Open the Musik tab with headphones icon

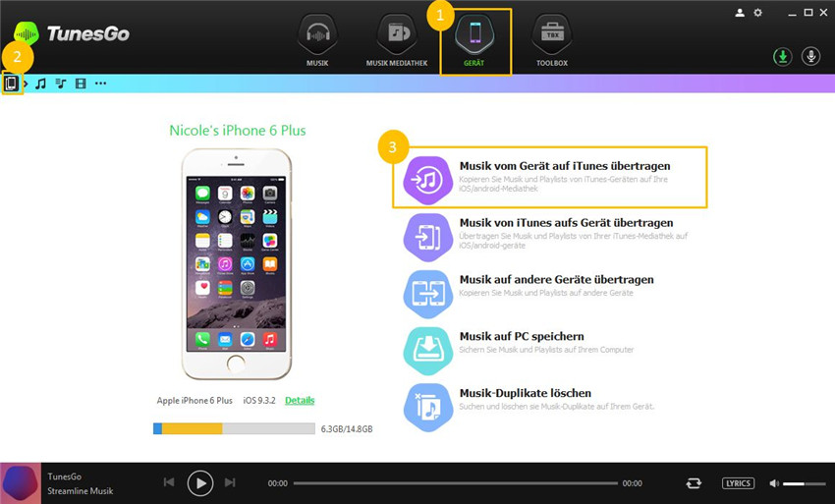(317, 40)
